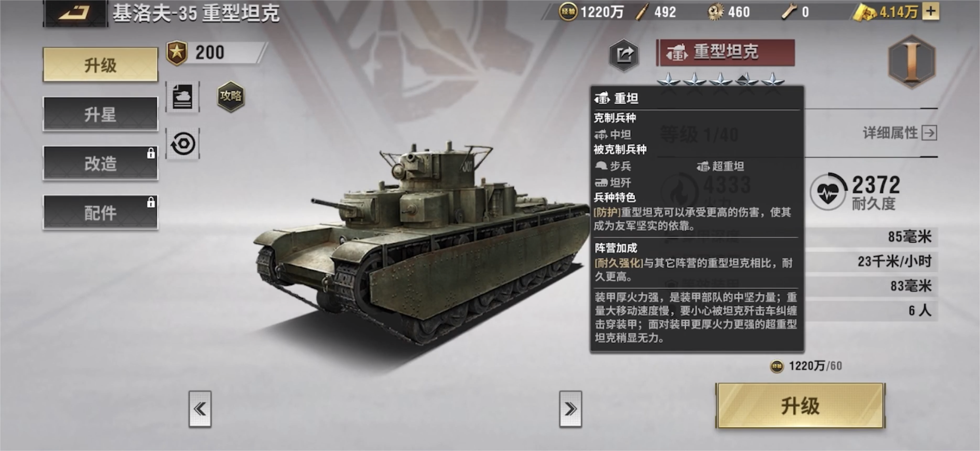Select the locked 配件 tab

click(x=100, y=212)
